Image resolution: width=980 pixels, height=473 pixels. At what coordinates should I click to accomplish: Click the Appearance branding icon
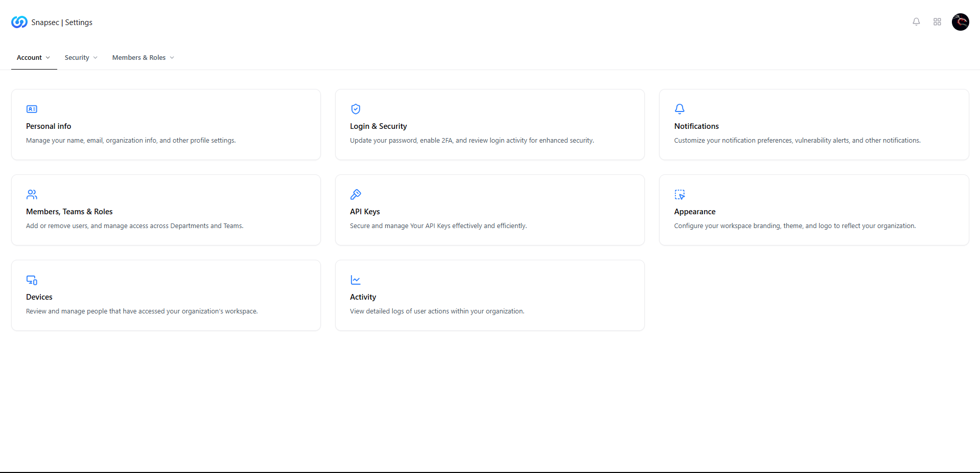point(680,194)
